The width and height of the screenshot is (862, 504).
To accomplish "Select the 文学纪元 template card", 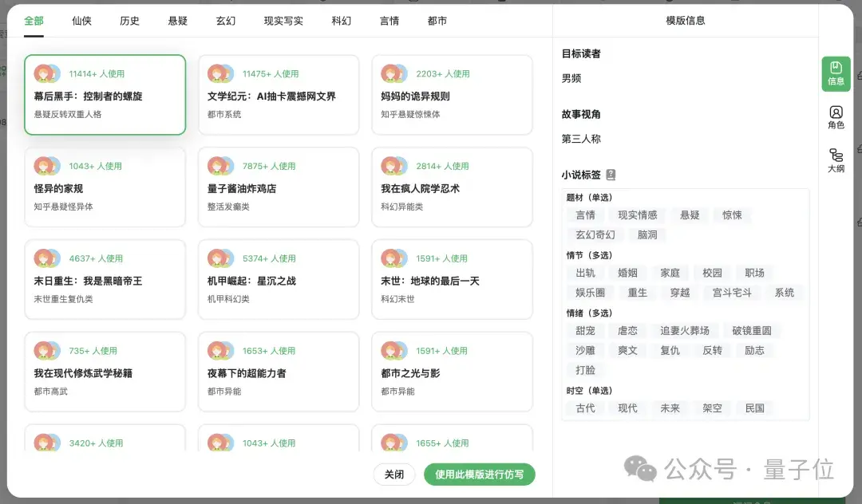I will point(279,96).
